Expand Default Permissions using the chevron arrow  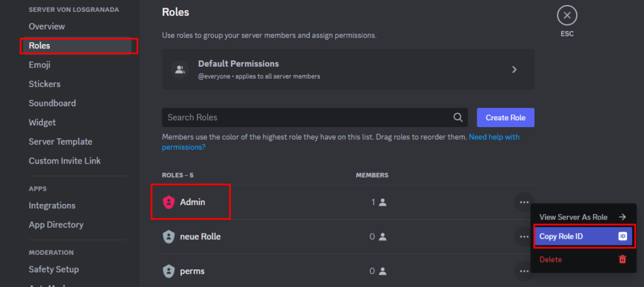(514, 69)
